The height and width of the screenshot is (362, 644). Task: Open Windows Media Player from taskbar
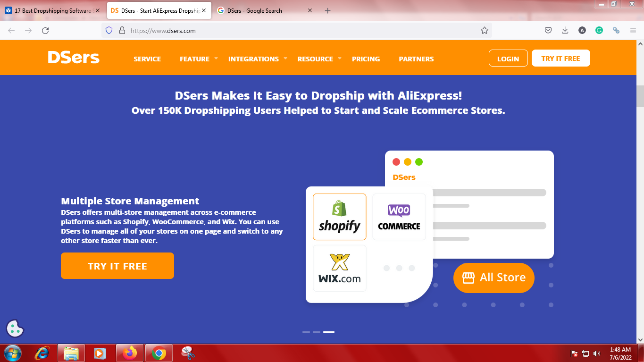point(100,353)
